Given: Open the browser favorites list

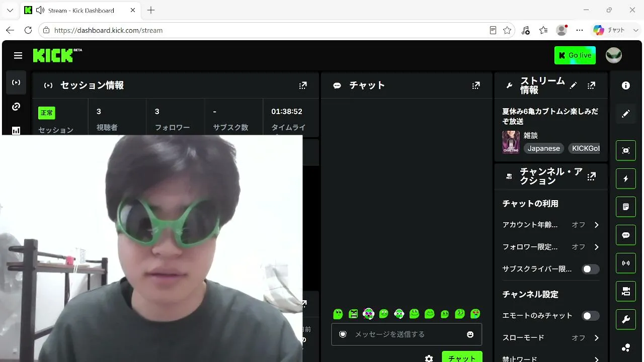Looking at the screenshot, I should 543,30.
